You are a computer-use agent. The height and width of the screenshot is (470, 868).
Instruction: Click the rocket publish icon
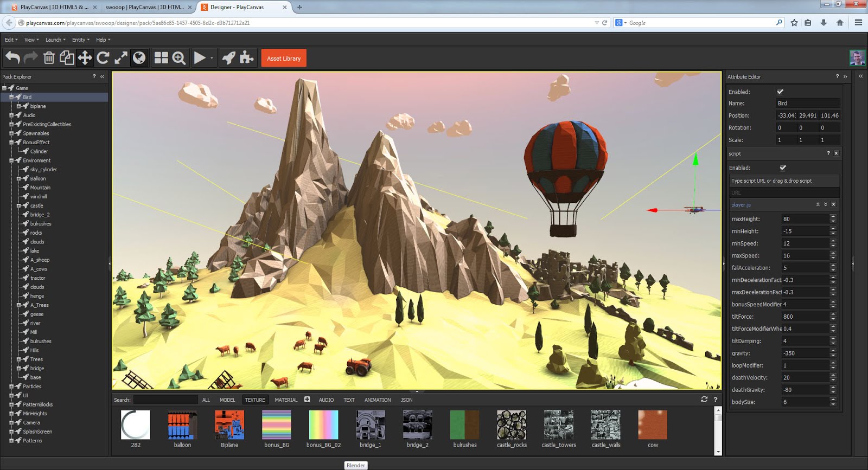pyautogui.click(x=229, y=57)
